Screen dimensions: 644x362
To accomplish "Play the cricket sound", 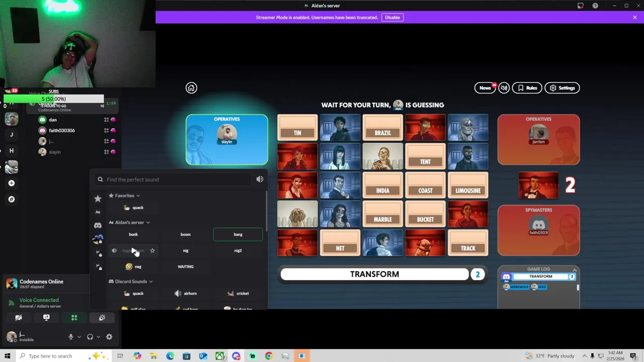I will point(238,294).
